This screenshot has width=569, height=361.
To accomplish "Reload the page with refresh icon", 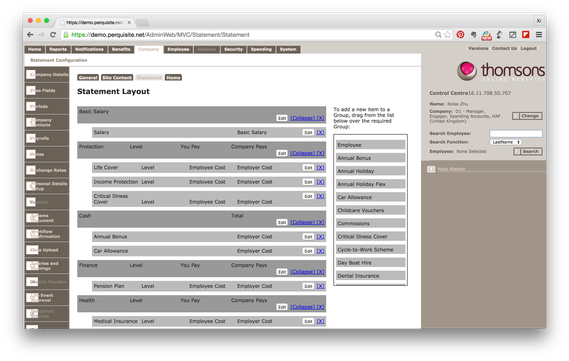I will pyautogui.click(x=53, y=35).
